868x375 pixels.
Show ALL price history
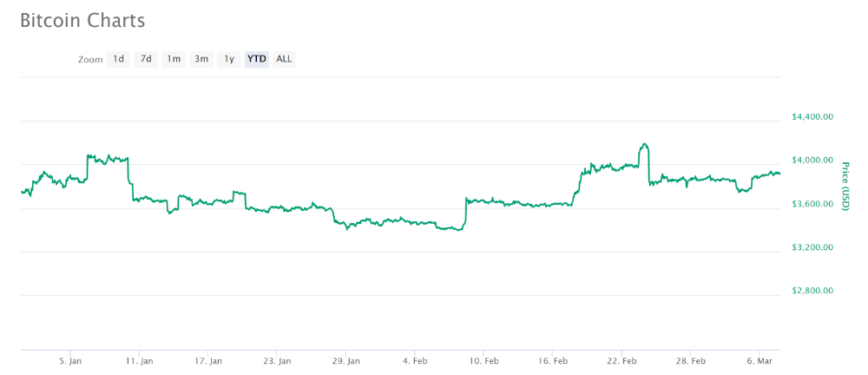tap(284, 59)
